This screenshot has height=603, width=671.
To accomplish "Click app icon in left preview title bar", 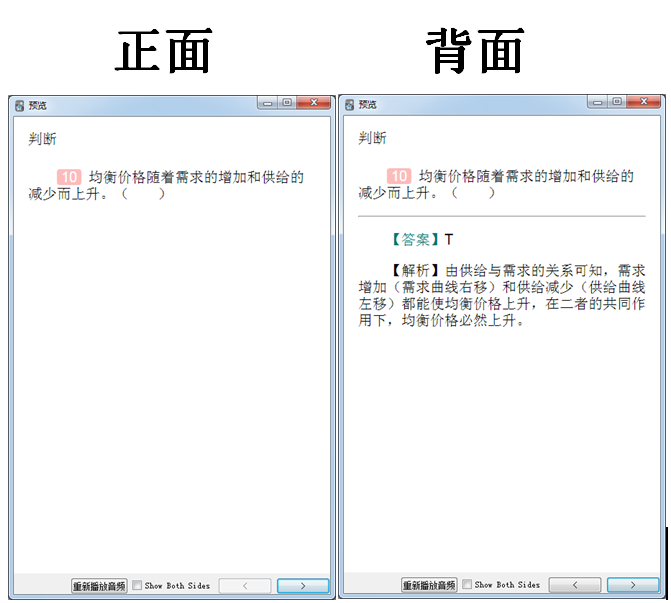I will click(19, 106).
